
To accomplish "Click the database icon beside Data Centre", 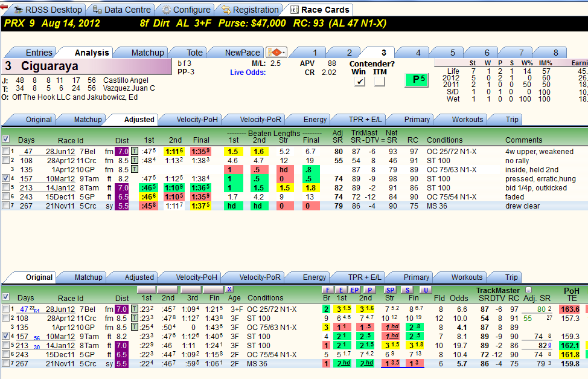I will 98,10.
